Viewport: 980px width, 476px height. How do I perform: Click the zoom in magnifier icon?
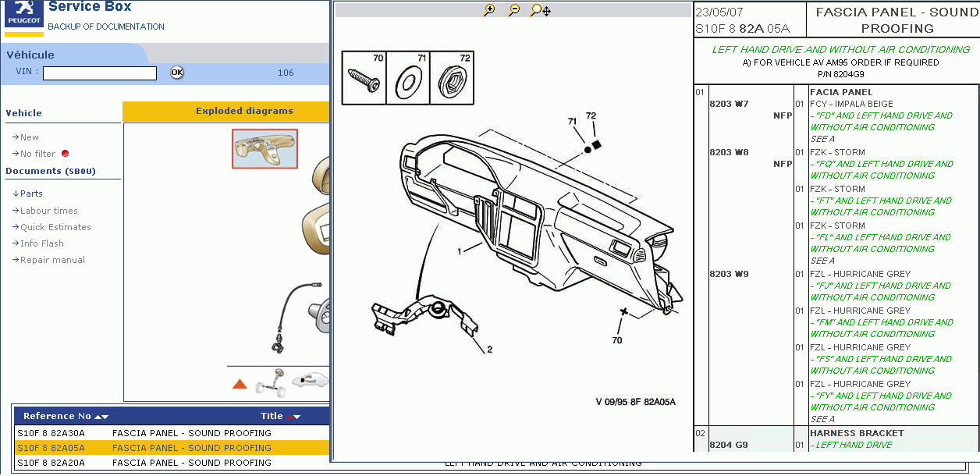489,10
